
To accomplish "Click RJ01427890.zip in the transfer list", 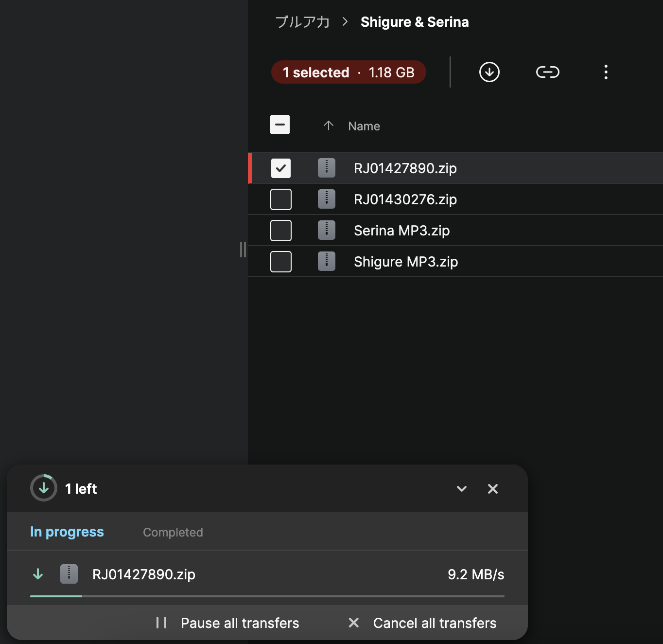I will click(x=144, y=574).
